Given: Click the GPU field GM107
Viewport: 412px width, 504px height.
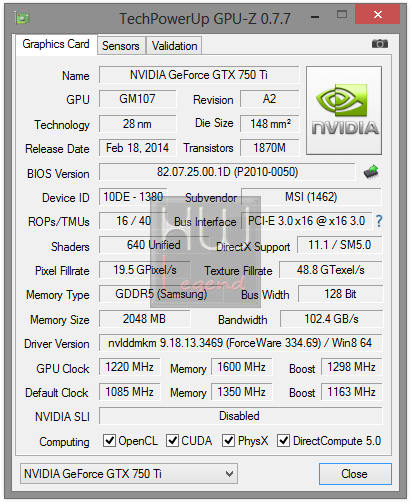Looking at the screenshot, I should [x=137, y=99].
